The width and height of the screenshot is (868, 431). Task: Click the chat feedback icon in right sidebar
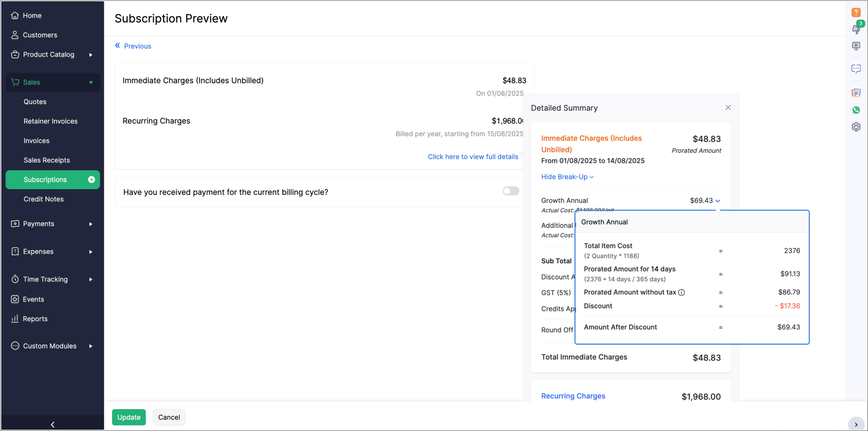pyautogui.click(x=856, y=69)
